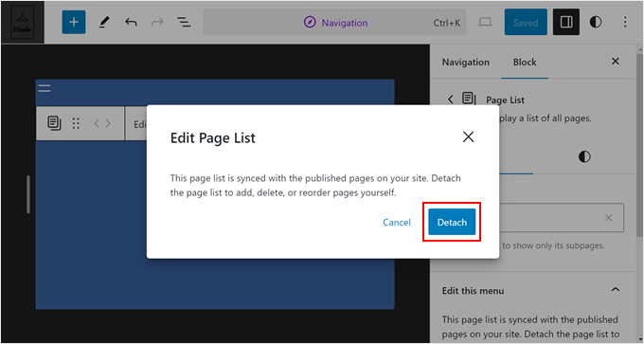Image resolution: width=644 pixels, height=344 pixels.
Task: Open the Navigation command palette bar
Action: point(334,22)
